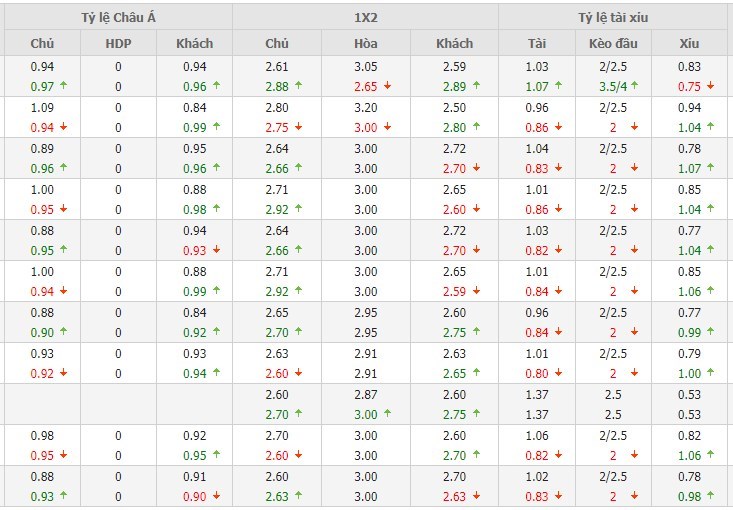The width and height of the screenshot is (733, 510).
Task: Click the 3.05 draw odds value
Action: tap(366, 66)
